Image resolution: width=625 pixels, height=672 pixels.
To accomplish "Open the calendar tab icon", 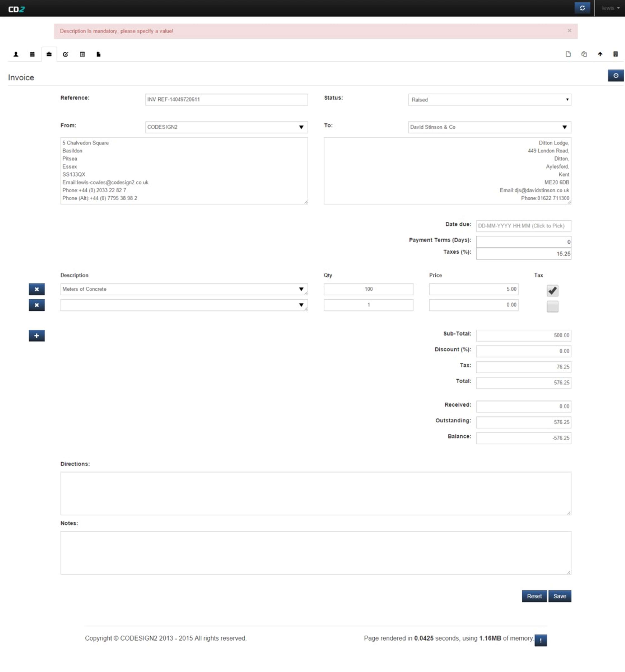I will pyautogui.click(x=32, y=54).
